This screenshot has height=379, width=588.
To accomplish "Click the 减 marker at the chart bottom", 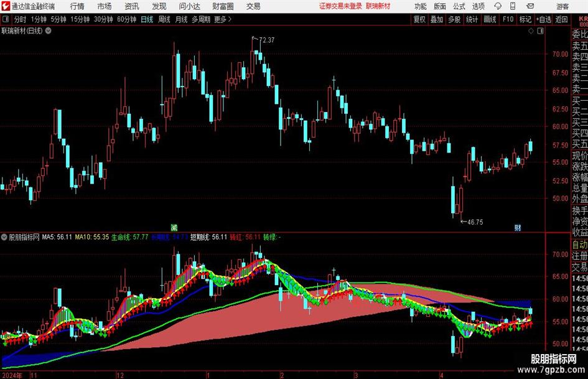I will tap(174, 227).
